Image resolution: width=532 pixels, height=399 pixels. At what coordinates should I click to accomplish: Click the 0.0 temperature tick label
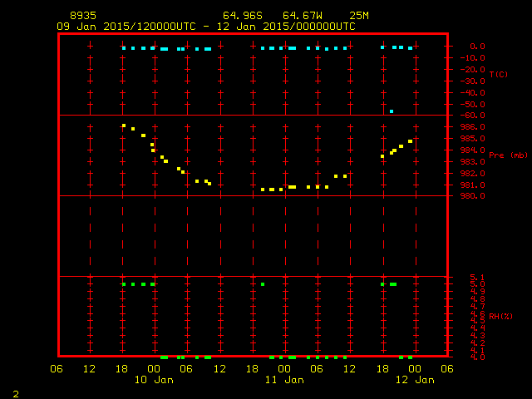(x=477, y=47)
